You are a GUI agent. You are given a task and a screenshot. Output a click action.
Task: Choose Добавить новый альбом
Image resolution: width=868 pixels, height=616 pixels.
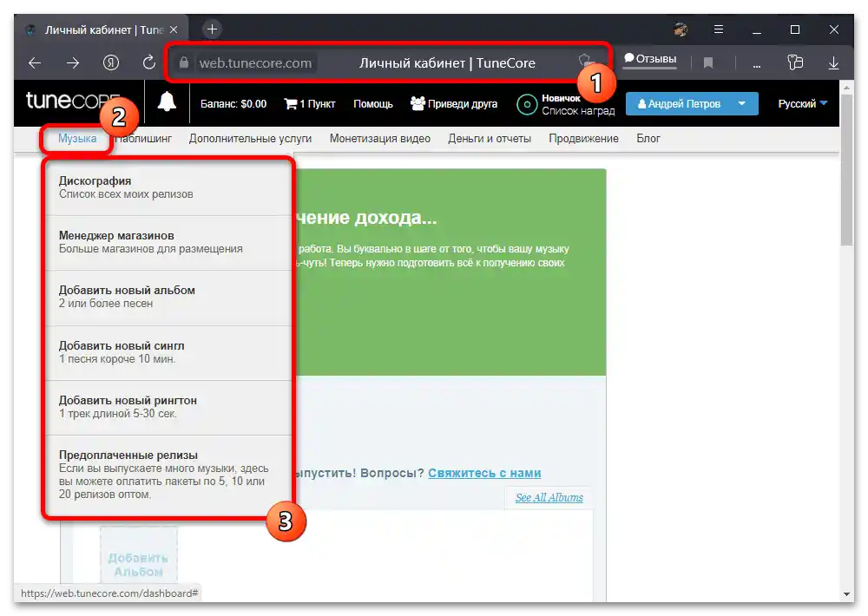tap(169, 298)
